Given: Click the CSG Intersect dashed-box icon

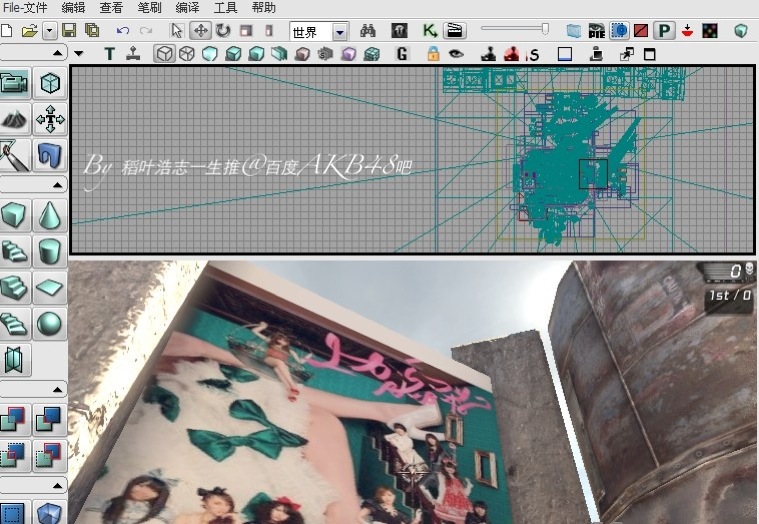Looking at the screenshot, I should click(x=14, y=455).
